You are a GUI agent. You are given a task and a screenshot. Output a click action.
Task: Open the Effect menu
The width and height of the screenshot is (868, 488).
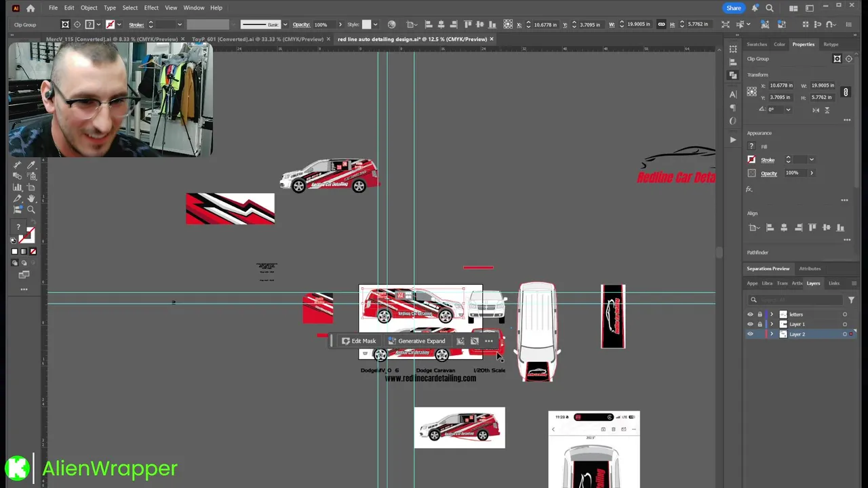click(x=151, y=8)
